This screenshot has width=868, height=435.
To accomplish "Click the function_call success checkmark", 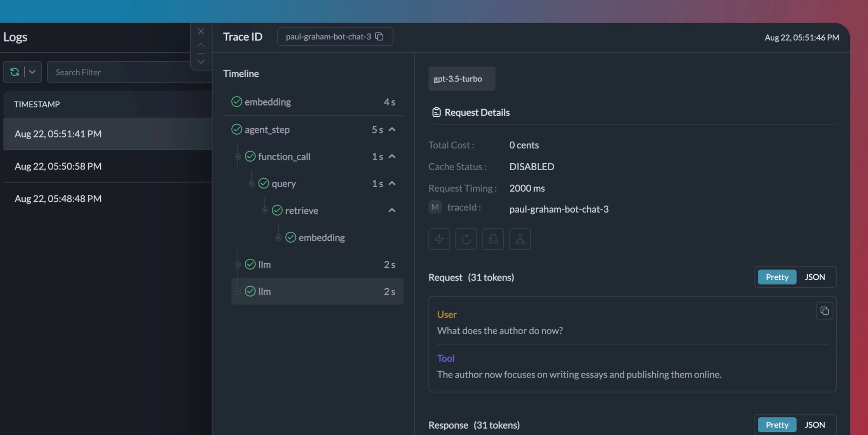I will (250, 156).
